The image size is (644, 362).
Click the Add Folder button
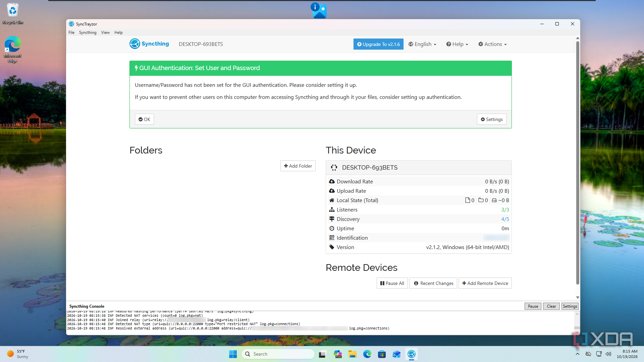click(x=298, y=166)
